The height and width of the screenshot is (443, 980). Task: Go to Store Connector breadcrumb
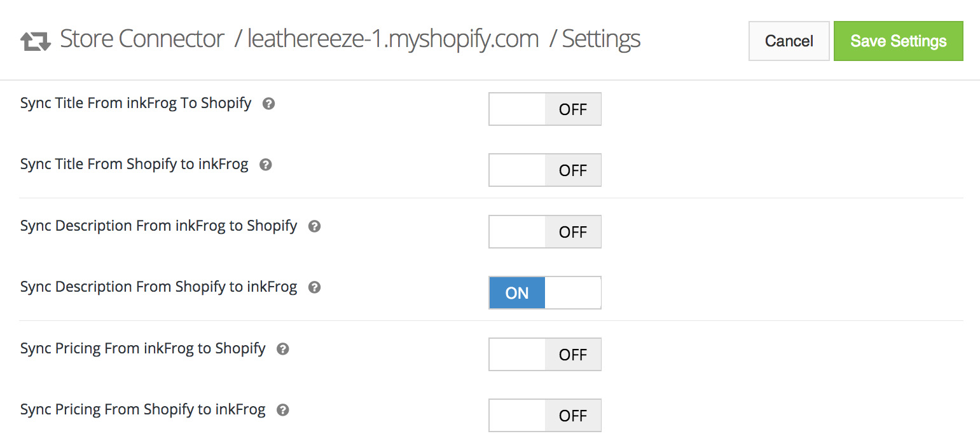point(142,39)
